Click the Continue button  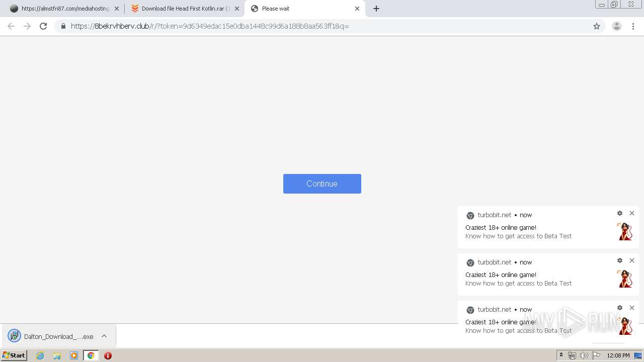(322, 184)
